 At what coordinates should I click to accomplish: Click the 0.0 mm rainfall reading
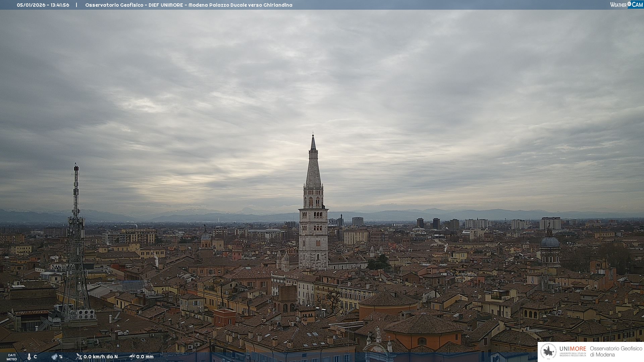click(x=145, y=357)
